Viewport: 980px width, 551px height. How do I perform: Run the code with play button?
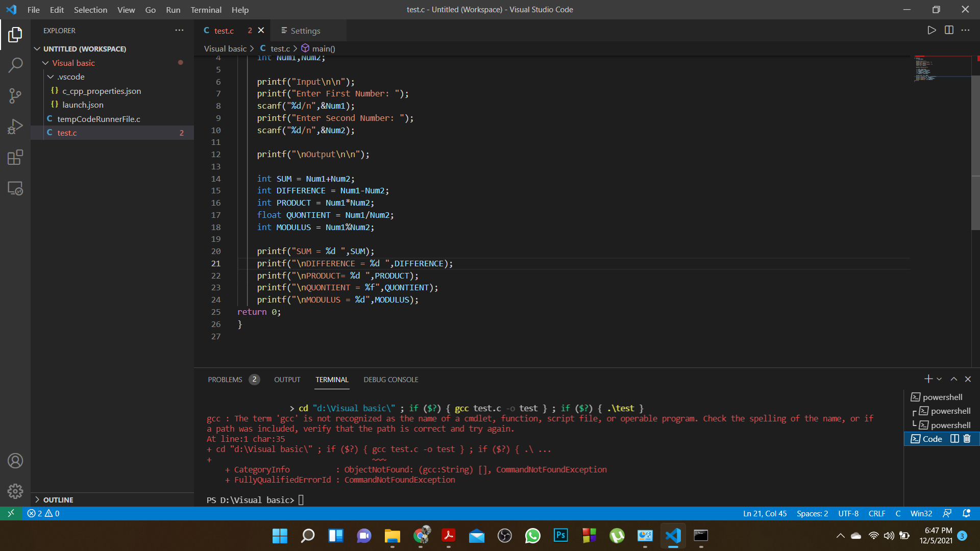(932, 30)
